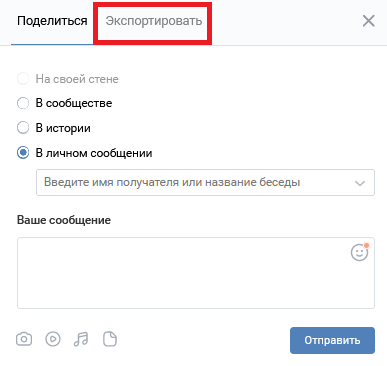Select the 'В личном сообщении' radio circle
The width and height of the screenshot is (387, 366).
[23, 153]
